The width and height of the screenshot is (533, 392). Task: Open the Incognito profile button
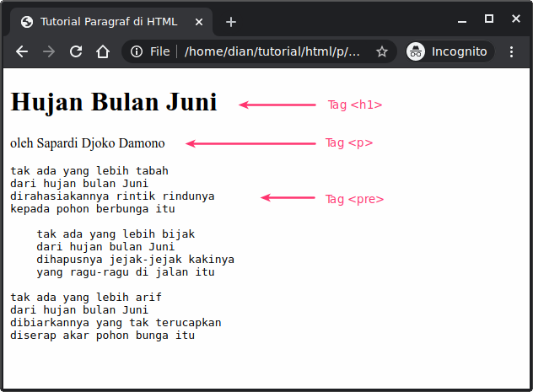450,51
